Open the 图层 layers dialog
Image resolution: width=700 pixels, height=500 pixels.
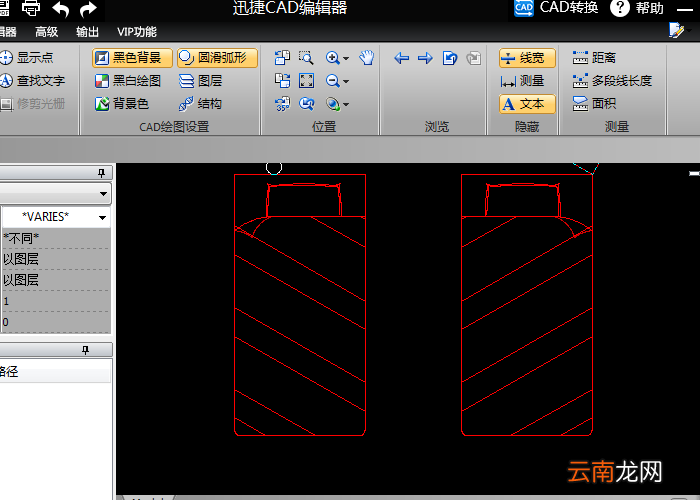click(x=200, y=81)
